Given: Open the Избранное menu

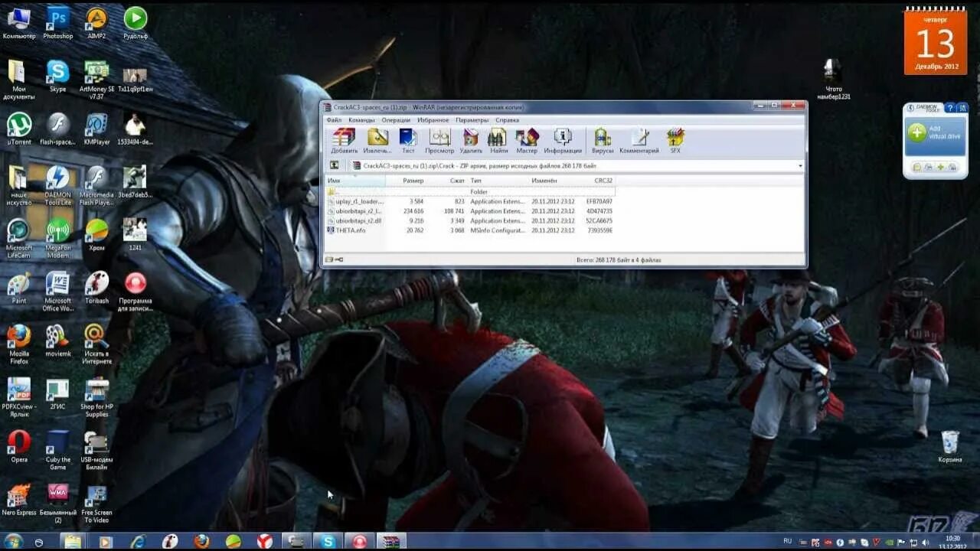Looking at the screenshot, I should point(433,120).
